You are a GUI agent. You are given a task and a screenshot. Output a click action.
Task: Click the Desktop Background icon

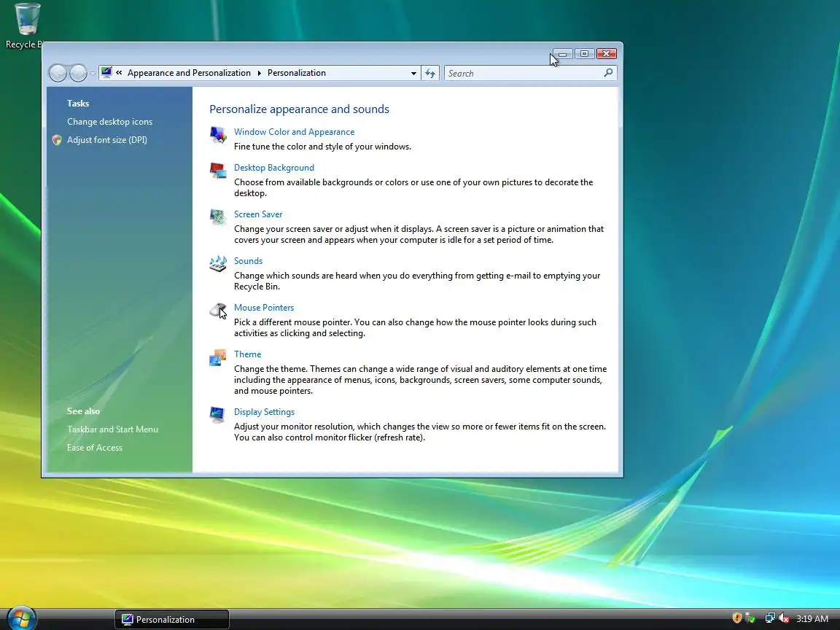[x=218, y=171]
